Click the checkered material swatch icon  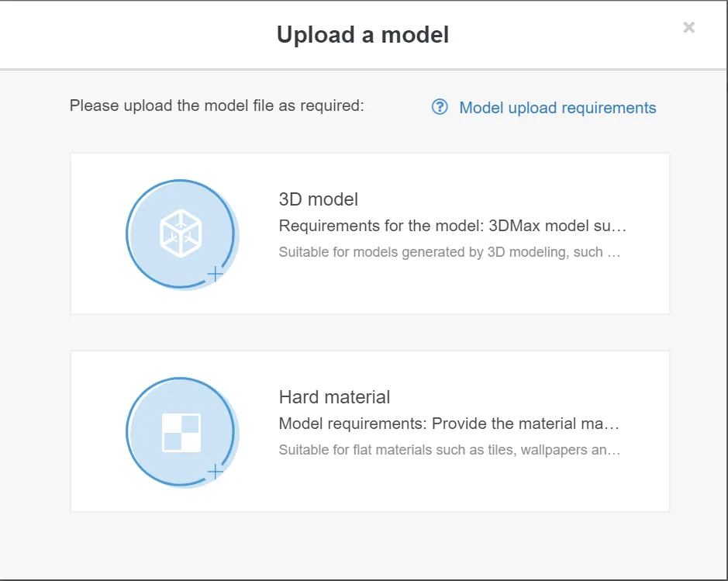[181, 431]
